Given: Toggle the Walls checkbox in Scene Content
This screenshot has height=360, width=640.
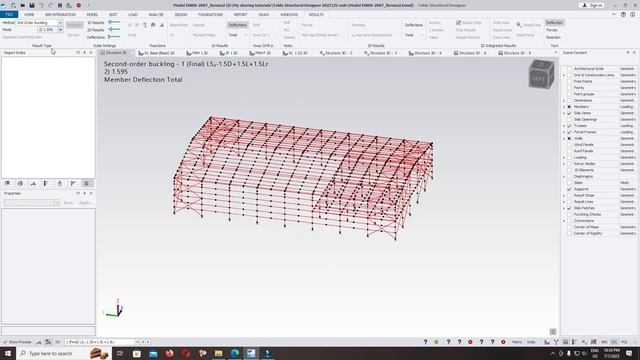Looking at the screenshot, I should click(569, 138).
